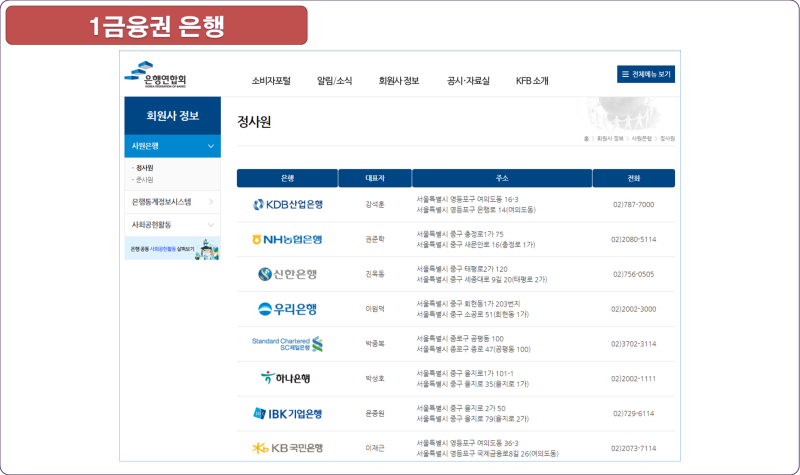Click 사원은행 in the breadcrumb
This screenshot has width=800, height=475.
pos(642,139)
